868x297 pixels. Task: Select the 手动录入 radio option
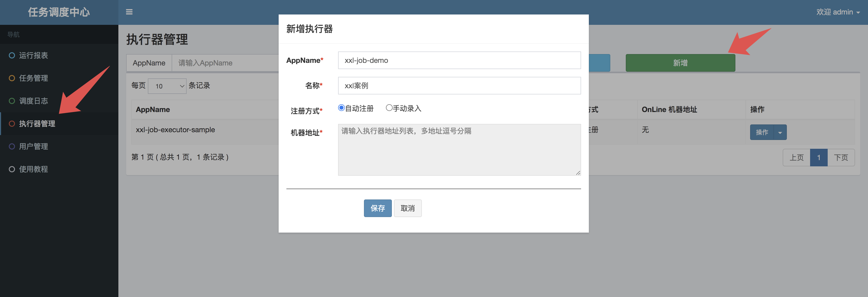(x=389, y=108)
